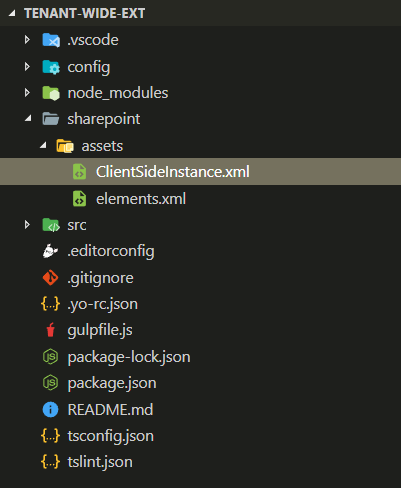
Task: Select the sharepoint folder name
Action: pos(104,119)
